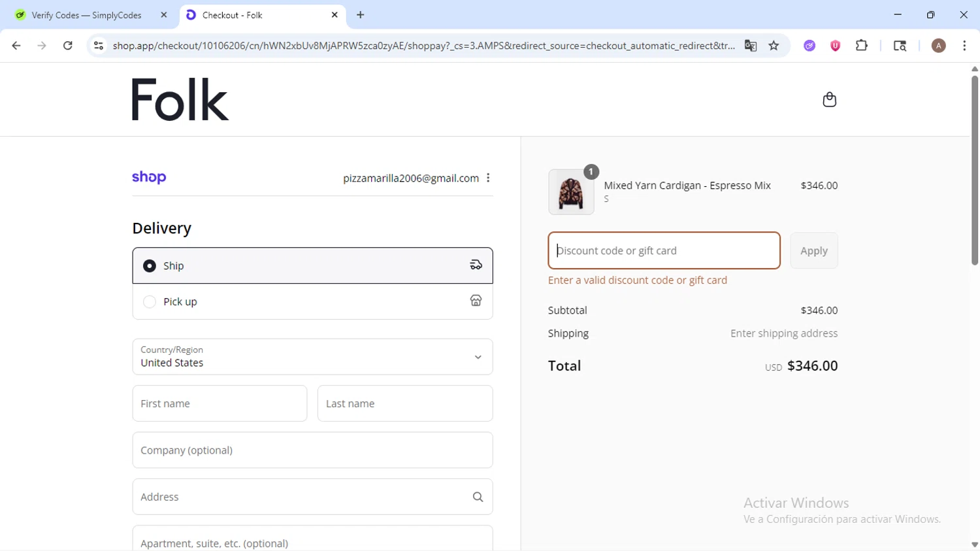
Task: Open the Chrome profile avatar
Action: pos(939,46)
